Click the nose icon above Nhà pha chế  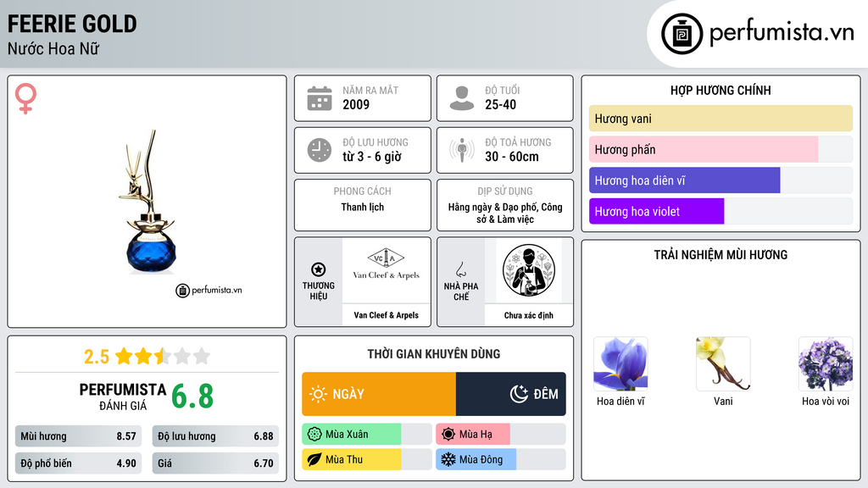(460, 269)
